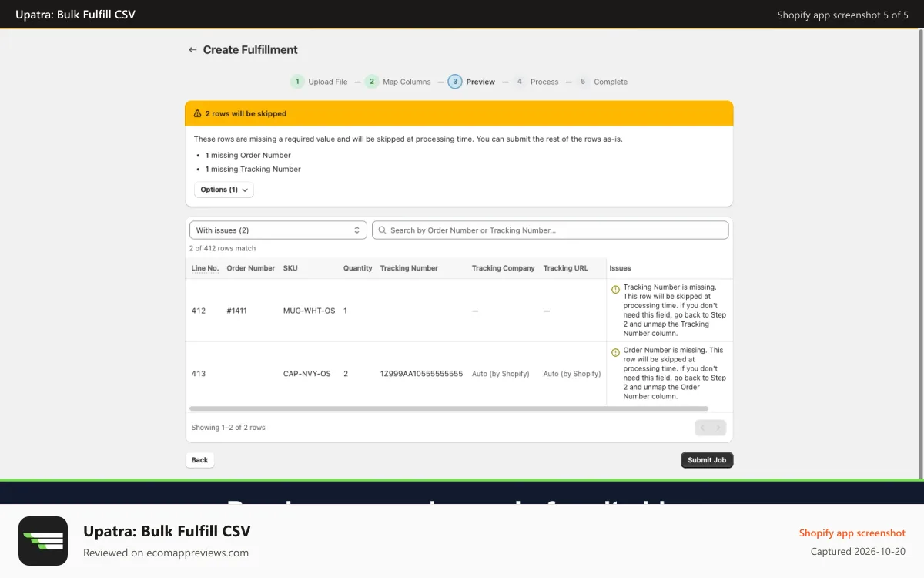This screenshot has height=578, width=924.
Task: Click SKU CAP-NVY-OS cell
Action: (x=307, y=374)
